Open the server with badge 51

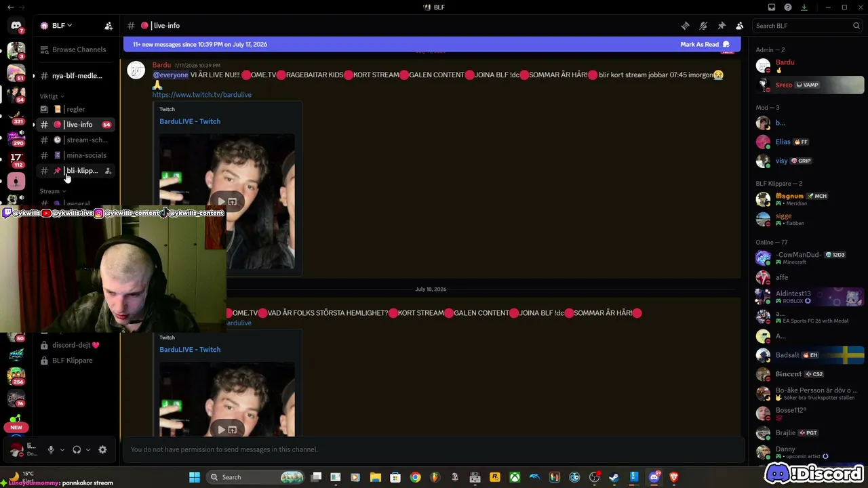point(16,72)
